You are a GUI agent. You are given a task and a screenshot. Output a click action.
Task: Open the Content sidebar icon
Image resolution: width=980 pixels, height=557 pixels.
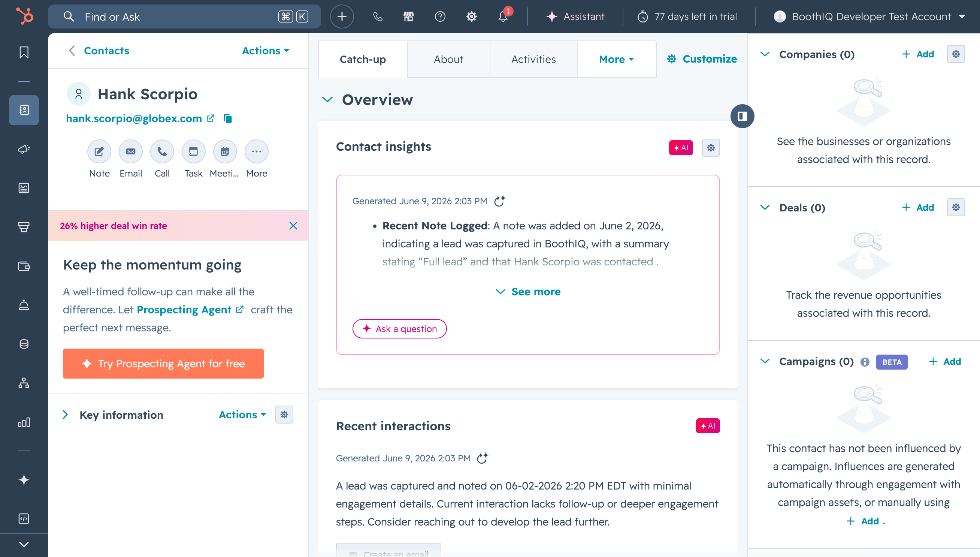[24, 188]
